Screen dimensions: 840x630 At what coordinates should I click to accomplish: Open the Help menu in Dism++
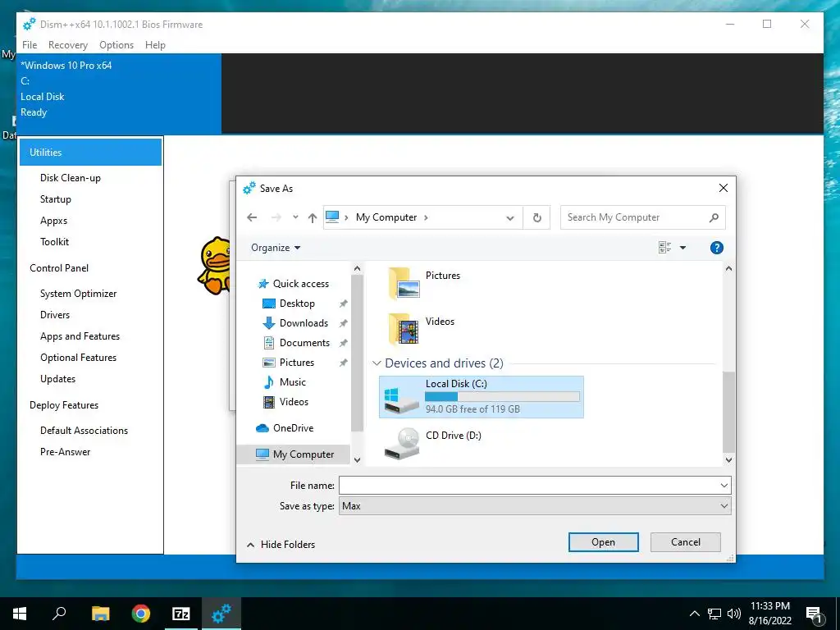coord(155,45)
